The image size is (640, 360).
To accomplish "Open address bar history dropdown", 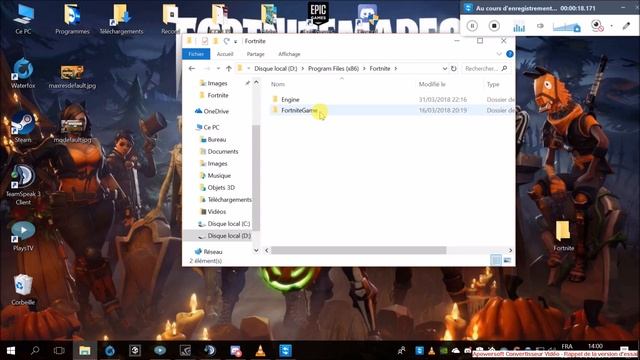I will [x=444, y=69].
